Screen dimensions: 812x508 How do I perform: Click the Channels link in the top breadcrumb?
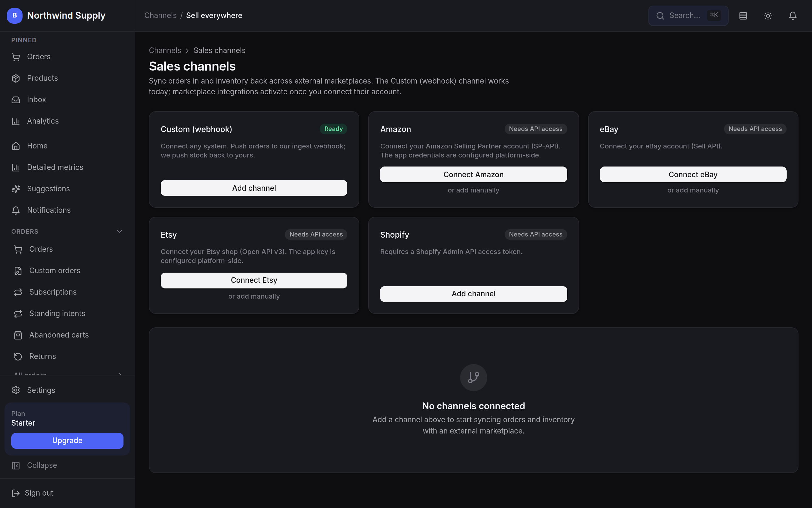pos(160,16)
